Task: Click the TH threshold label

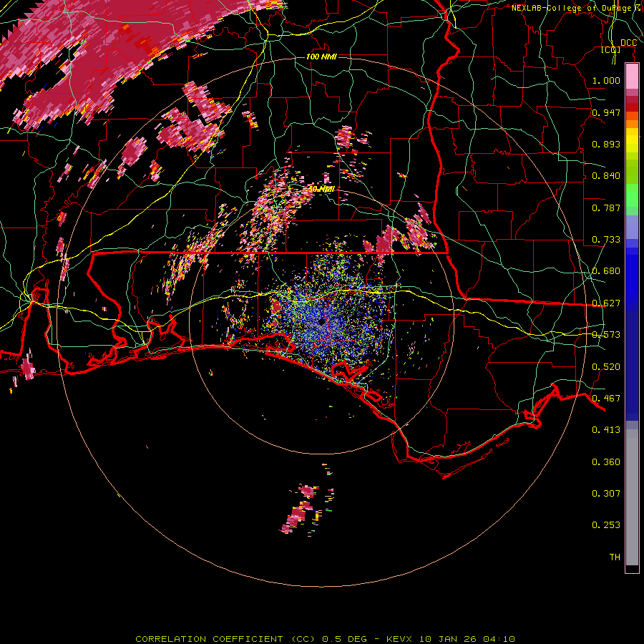Action: click(x=615, y=557)
